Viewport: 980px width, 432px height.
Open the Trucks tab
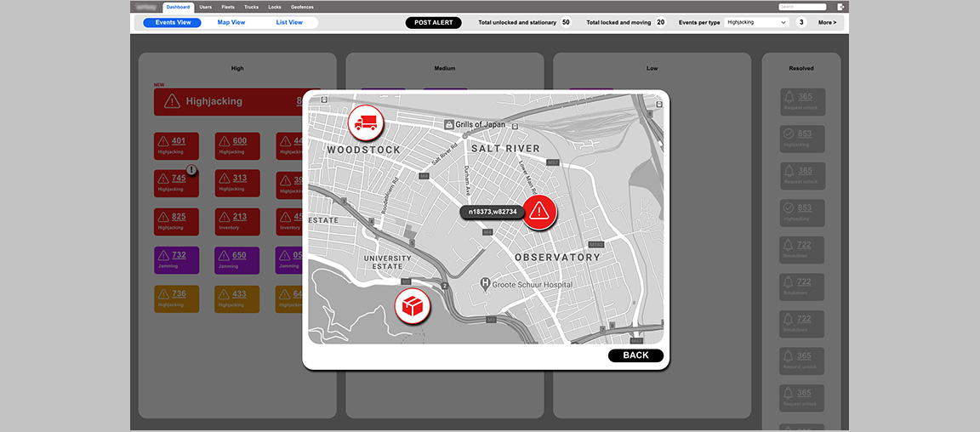click(251, 7)
